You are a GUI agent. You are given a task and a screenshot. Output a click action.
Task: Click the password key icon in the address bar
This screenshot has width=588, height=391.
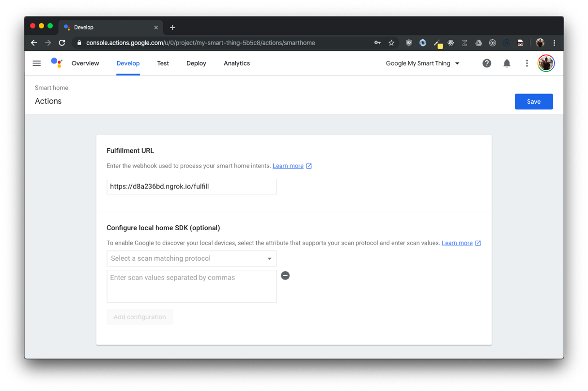(x=377, y=43)
